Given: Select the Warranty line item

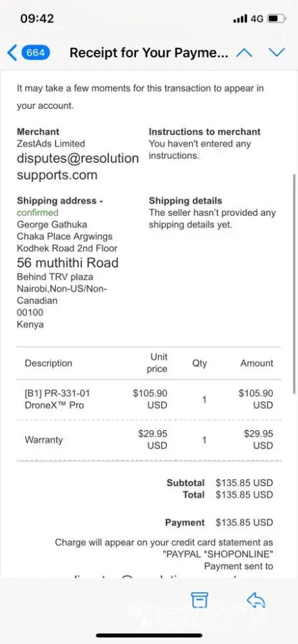Looking at the screenshot, I should [44, 439].
